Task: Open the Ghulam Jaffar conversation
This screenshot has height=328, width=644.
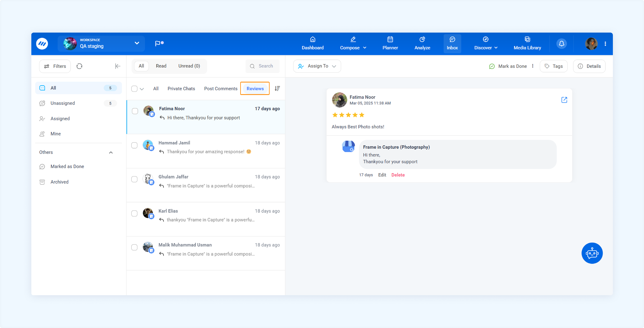Action: (205, 185)
